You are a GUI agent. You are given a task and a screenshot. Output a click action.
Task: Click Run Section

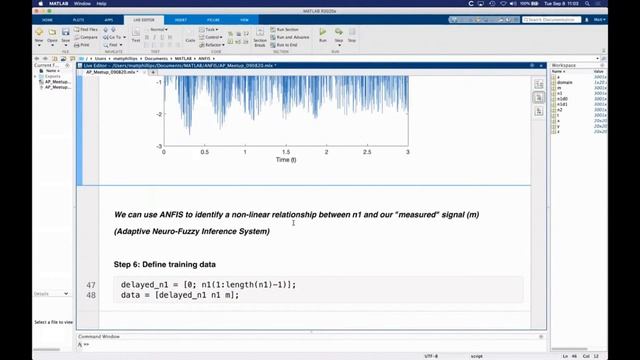(x=284, y=29)
